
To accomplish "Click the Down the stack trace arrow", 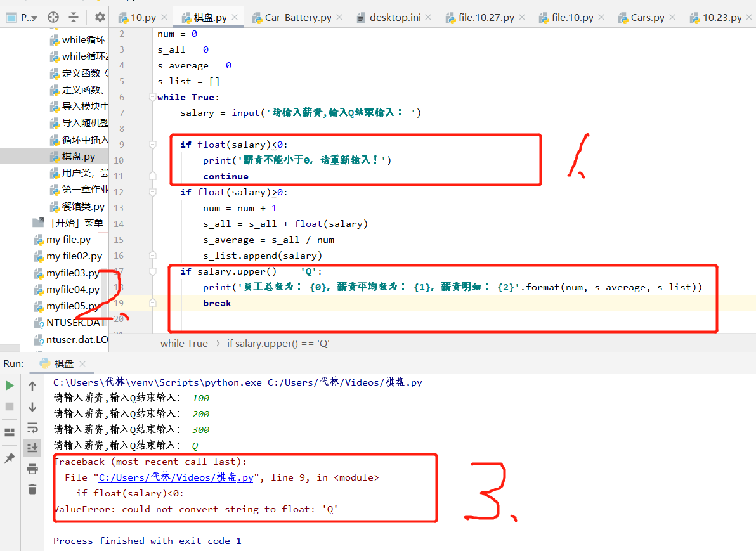I will (x=32, y=407).
